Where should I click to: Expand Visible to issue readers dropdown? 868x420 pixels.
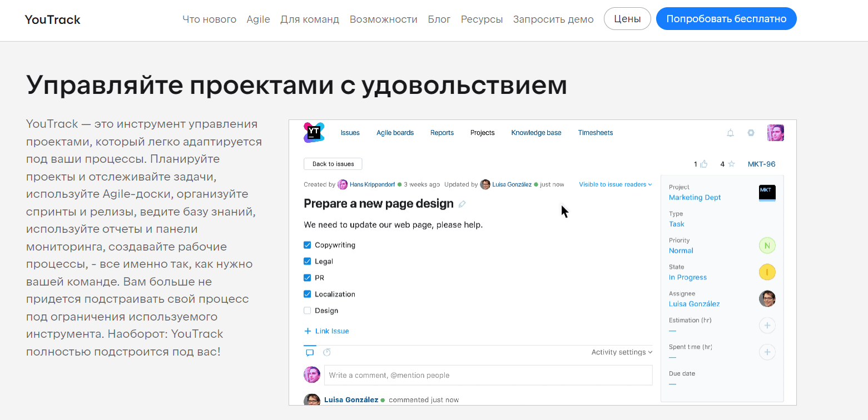(616, 184)
